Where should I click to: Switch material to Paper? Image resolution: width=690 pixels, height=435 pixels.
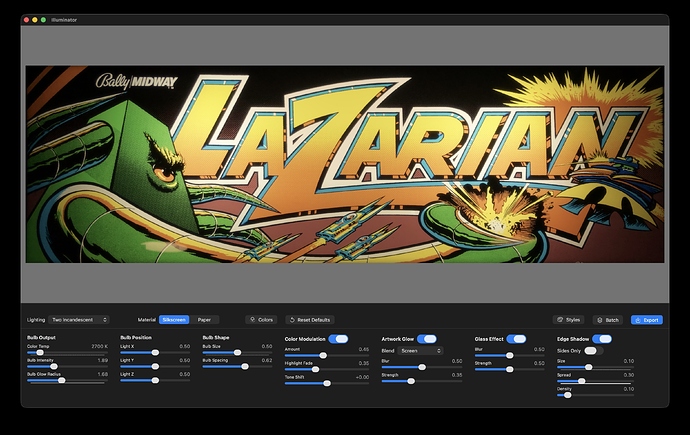click(x=204, y=320)
